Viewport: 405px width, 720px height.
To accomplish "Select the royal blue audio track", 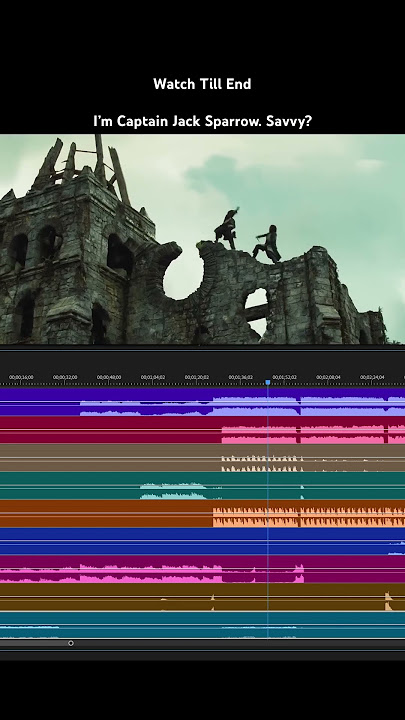I will click(202, 541).
